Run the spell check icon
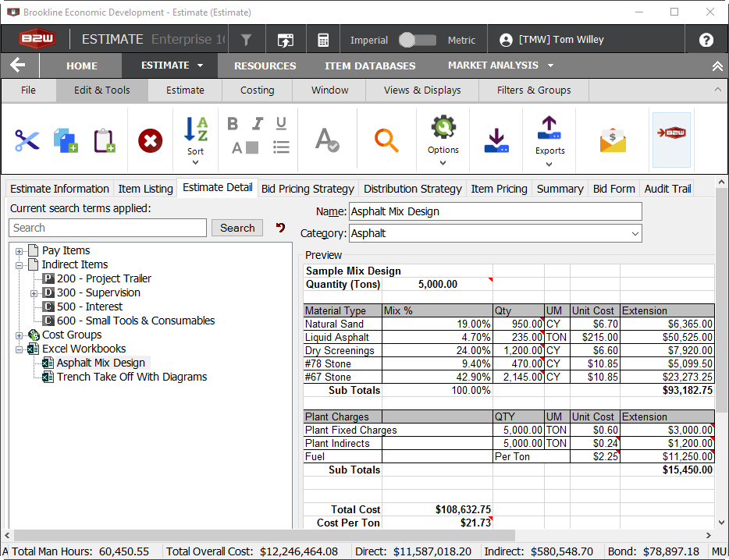Viewport: 729px width, 560px height. (x=327, y=140)
